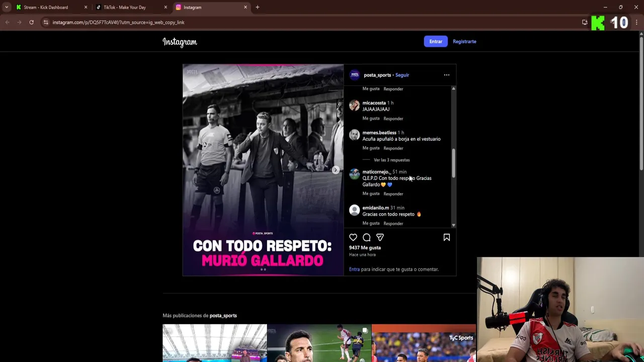644x362 pixels.
Task: Click Entra link to log in and comment
Action: coord(354,269)
